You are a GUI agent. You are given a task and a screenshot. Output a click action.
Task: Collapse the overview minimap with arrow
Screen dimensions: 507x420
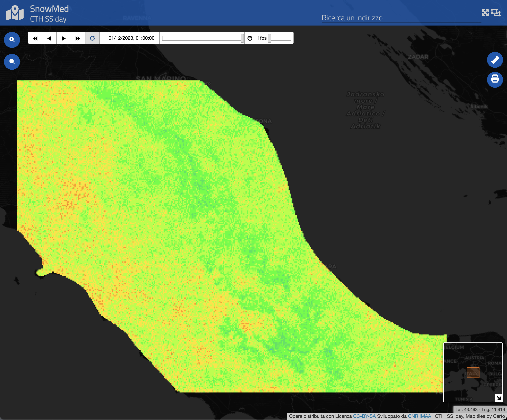tap(499, 398)
